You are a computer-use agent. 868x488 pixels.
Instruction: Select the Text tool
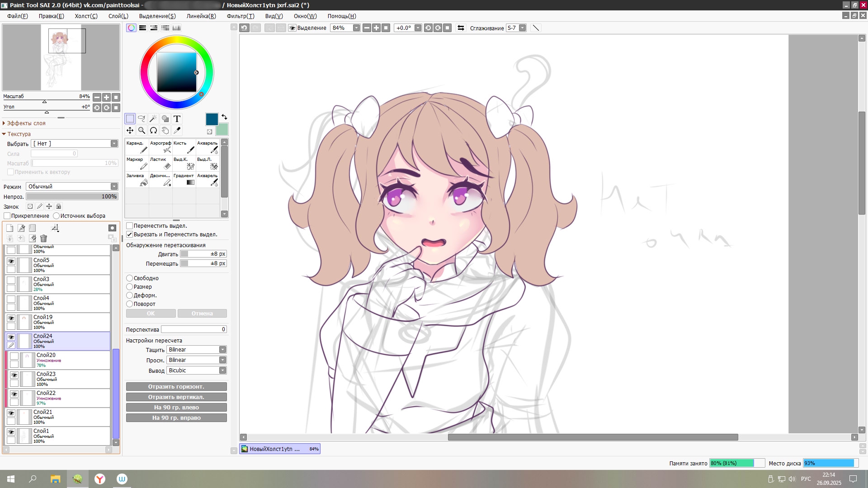tap(177, 119)
